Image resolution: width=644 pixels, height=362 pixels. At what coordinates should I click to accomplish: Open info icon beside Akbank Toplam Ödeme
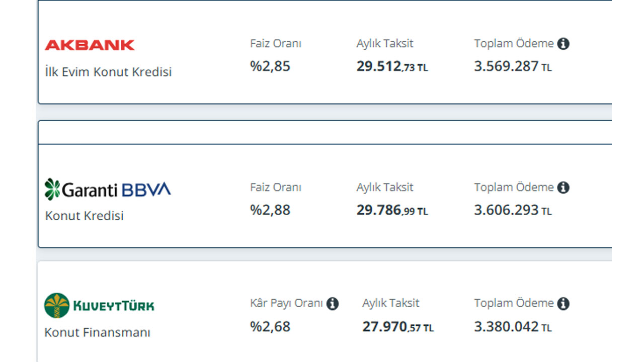click(563, 44)
